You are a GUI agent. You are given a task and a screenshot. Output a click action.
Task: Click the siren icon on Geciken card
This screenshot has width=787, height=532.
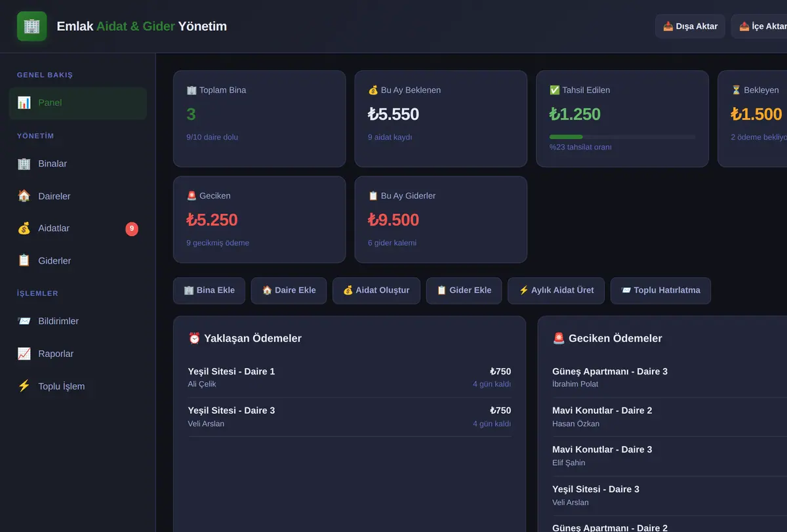tap(192, 195)
